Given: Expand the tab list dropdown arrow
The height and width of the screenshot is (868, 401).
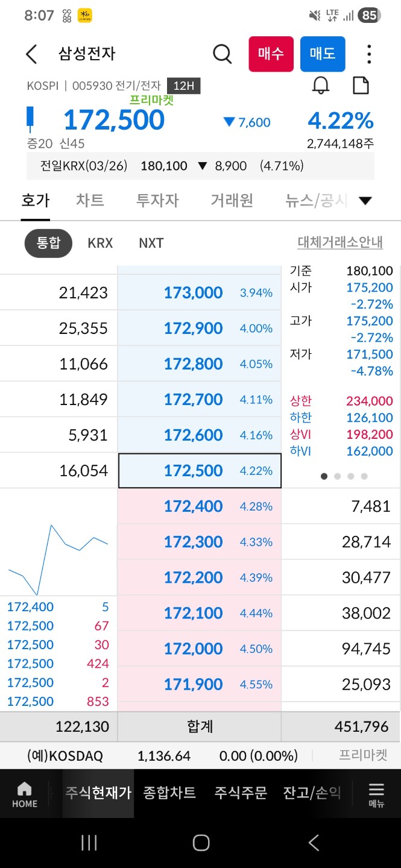Looking at the screenshot, I should 365,201.
